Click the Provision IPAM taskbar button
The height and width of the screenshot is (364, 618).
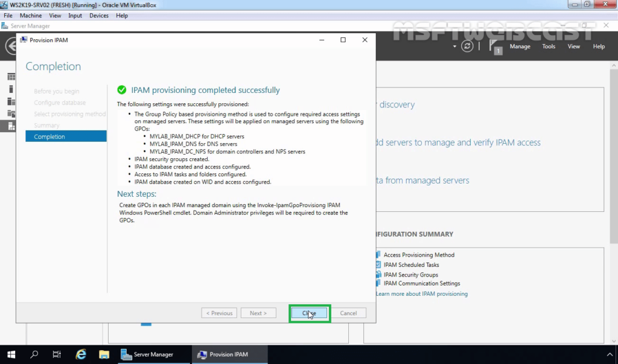point(229,354)
